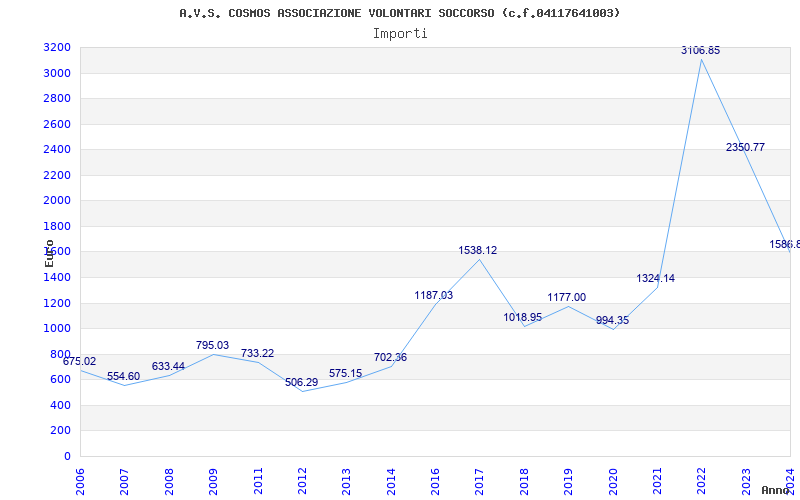Click the 2006 x-axis year label
Viewport: 800px width, 500px height.
[80, 481]
